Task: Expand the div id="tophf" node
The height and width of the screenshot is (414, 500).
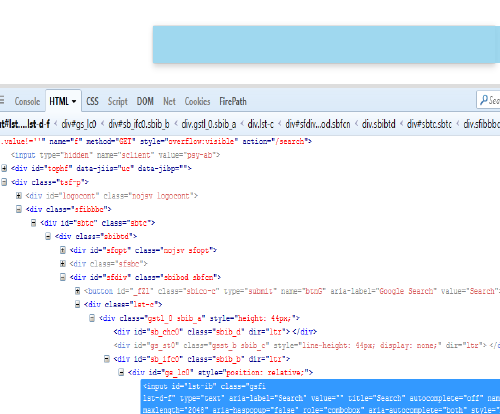Action: (x=4, y=168)
